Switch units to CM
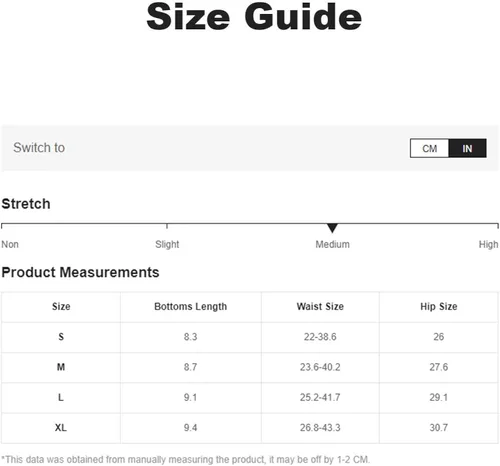The image size is (500, 466). [x=429, y=148]
